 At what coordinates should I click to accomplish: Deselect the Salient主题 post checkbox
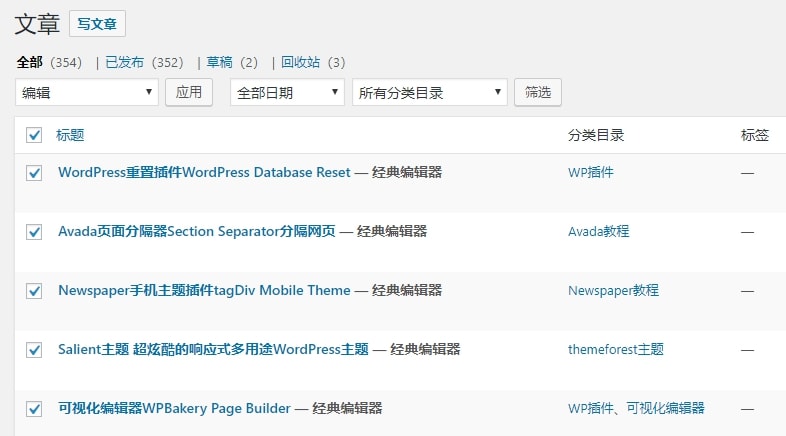(x=34, y=350)
